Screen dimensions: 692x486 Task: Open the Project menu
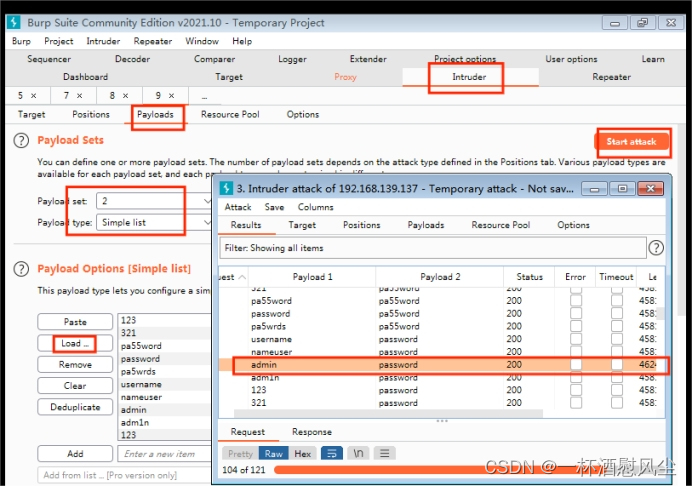pyautogui.click(x=58, y=41)
